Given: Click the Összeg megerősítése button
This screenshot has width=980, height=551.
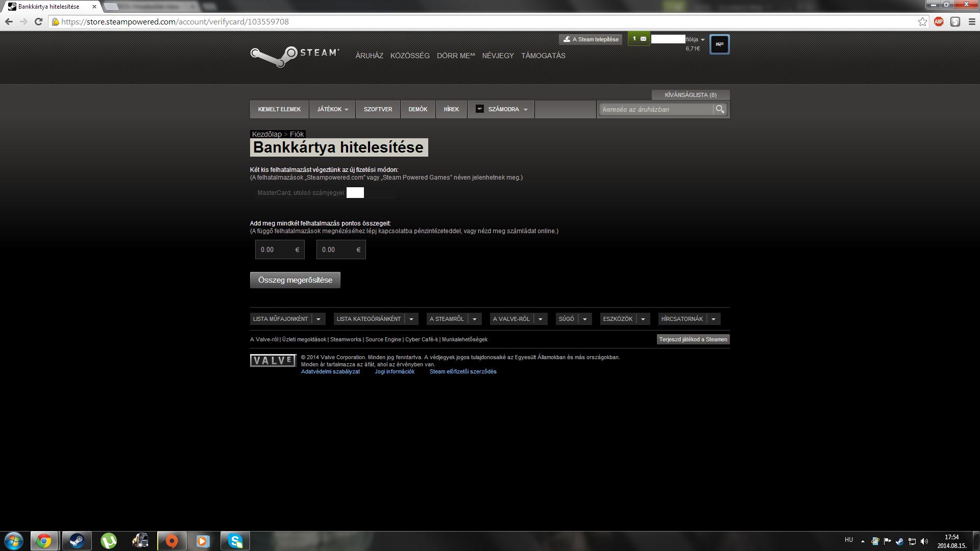Looking at the screenshot, I should pyautogui.click(x=295, y=280).
